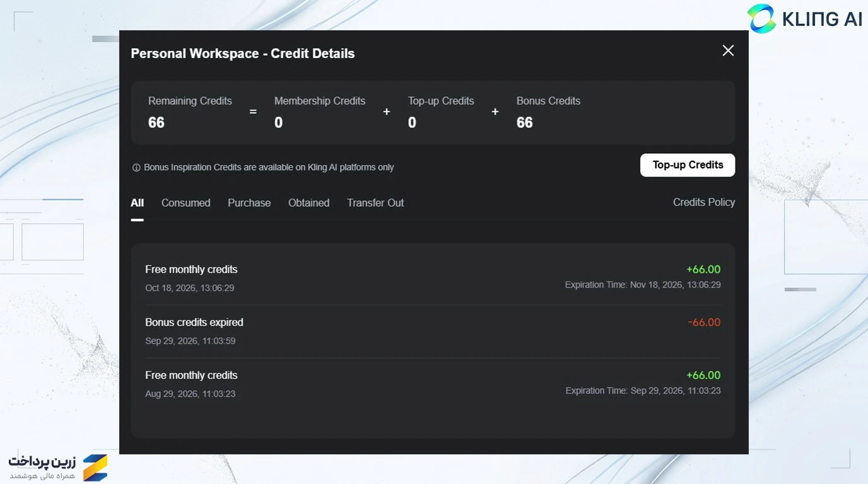Show the Obtained tab
Screen dimensions: 868x484
coord(308,203)
